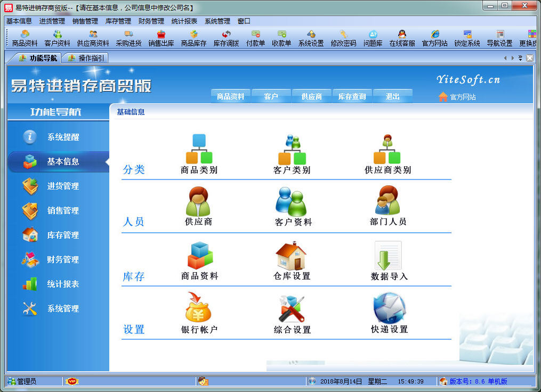Open 客户资料 in the 人员 row

coord(293,206)
